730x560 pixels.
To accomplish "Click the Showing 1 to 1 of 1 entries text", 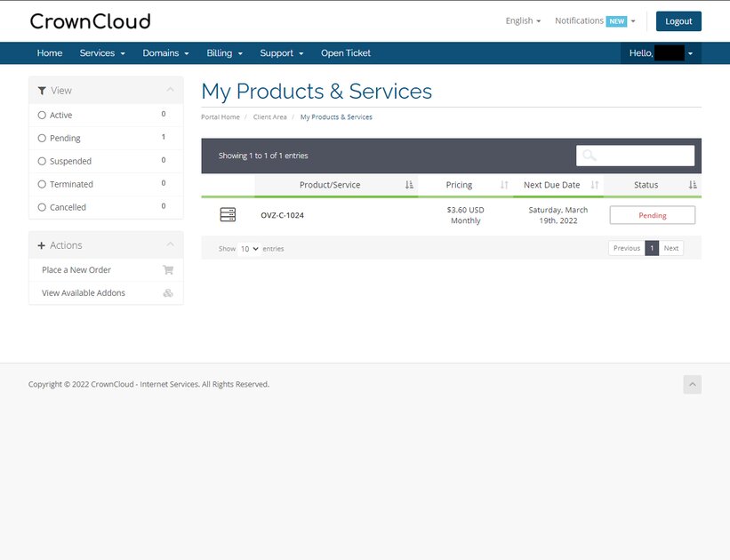I will pos(263,156).
